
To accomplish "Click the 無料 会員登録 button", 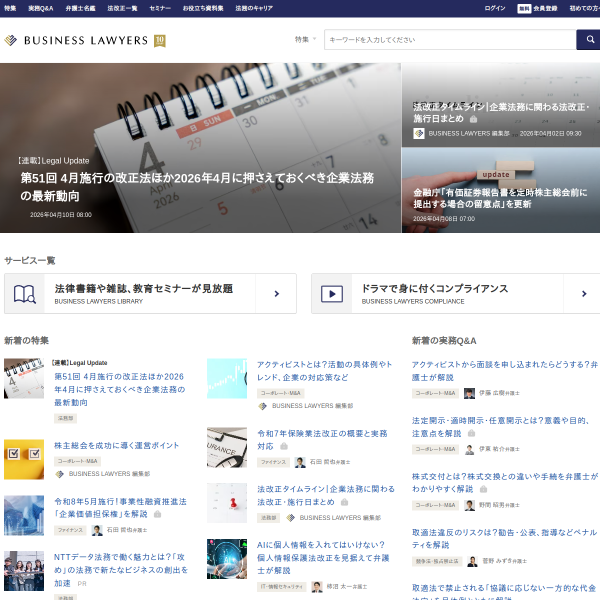I will click(x=537, y=8).
